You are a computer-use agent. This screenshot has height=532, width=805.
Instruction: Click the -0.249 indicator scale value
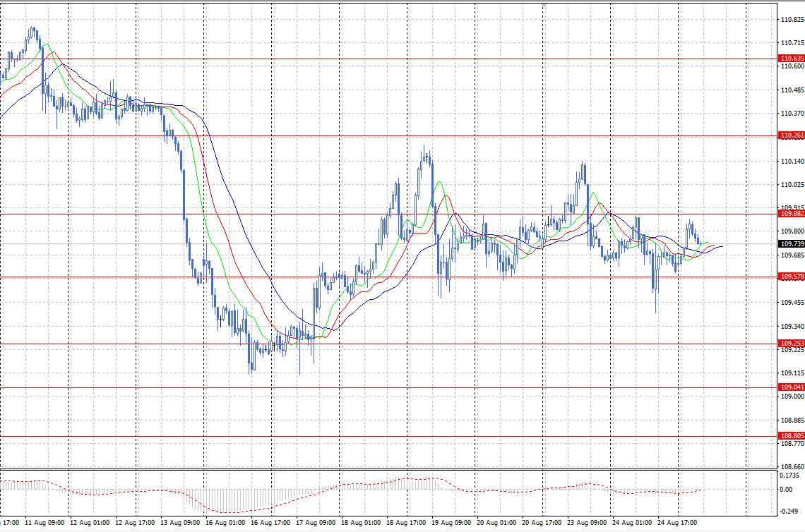[789, 511]
